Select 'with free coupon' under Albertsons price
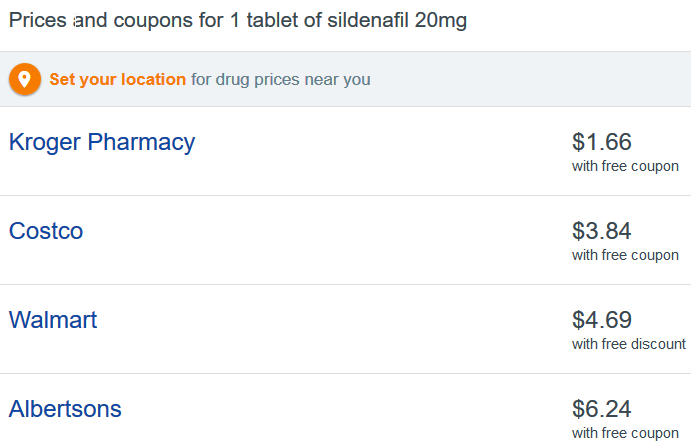 [625, 433]
